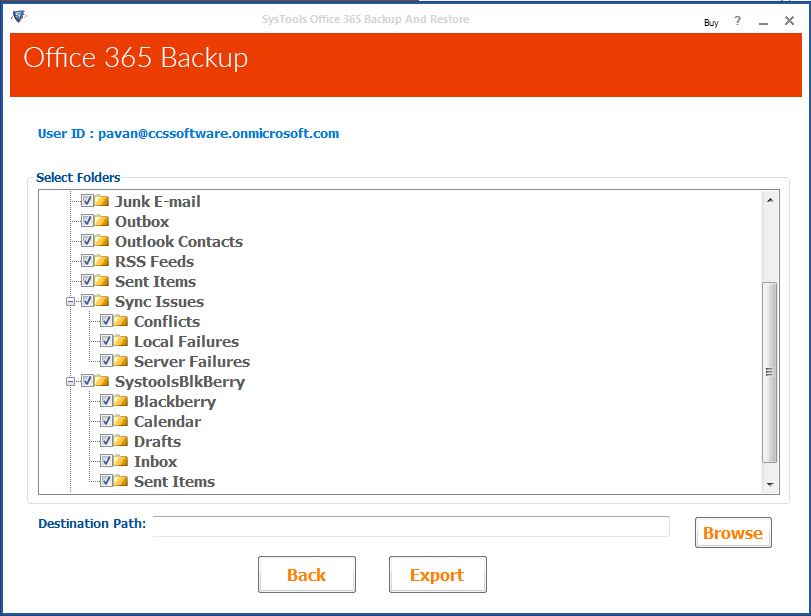Select the Blackberry folder label
Viewport: 811px width, 616px height.
pyautogui.click(x=175, y=401)
